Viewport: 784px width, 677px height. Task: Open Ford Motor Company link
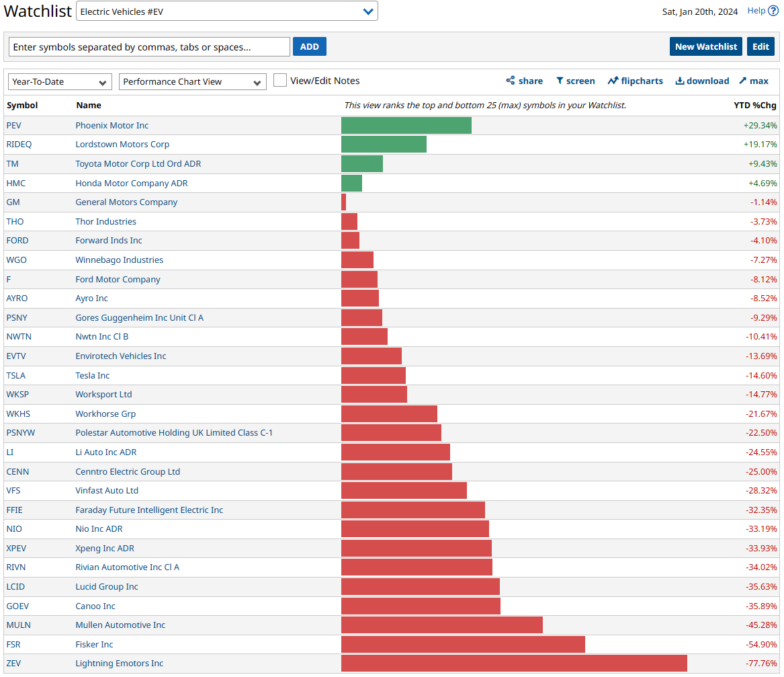point(118,279)
